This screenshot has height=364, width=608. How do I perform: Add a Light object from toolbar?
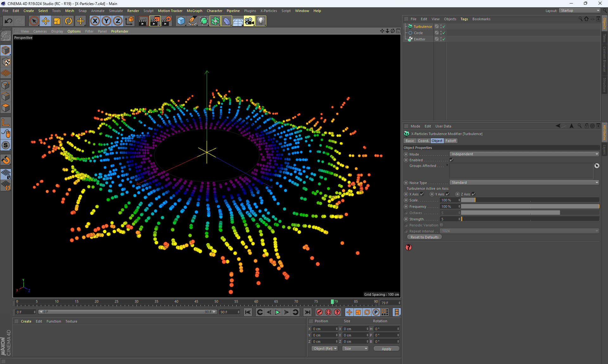click(x=261, y=21)
